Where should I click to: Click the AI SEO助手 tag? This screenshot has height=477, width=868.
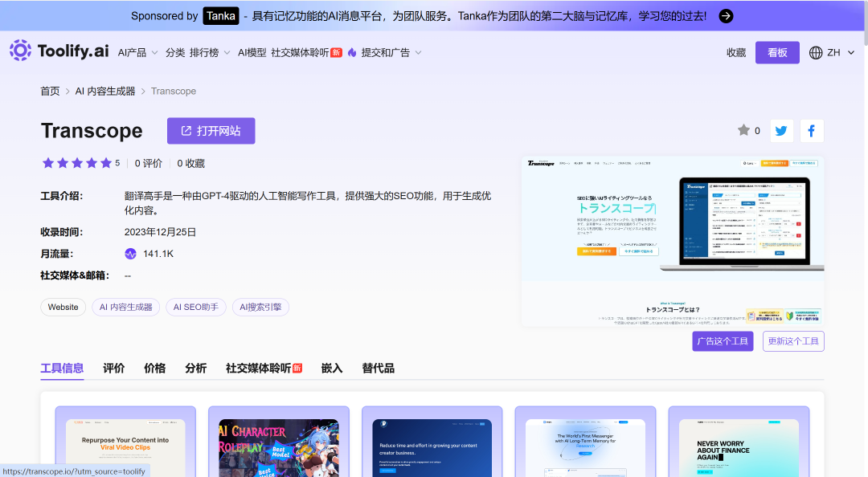click(196, 307)
